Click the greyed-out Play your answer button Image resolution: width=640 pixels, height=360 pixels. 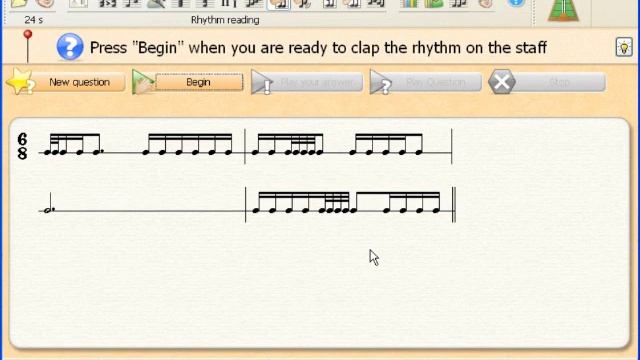[x=307, y=82]
